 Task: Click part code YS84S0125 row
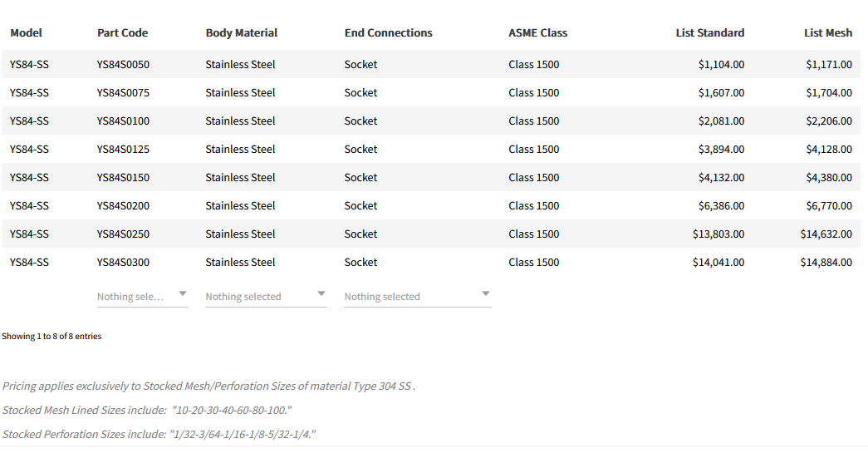[x=124, y=150]
